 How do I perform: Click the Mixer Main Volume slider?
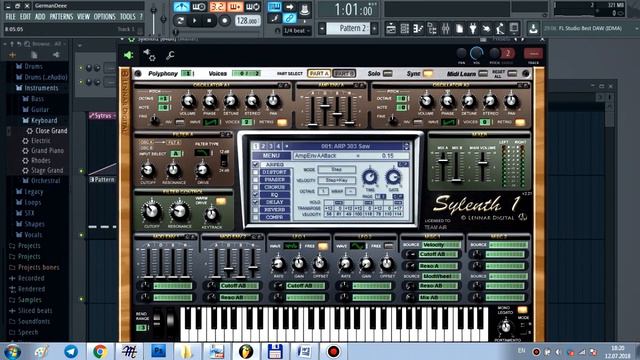pyautogui.click(x=482, y=163)
